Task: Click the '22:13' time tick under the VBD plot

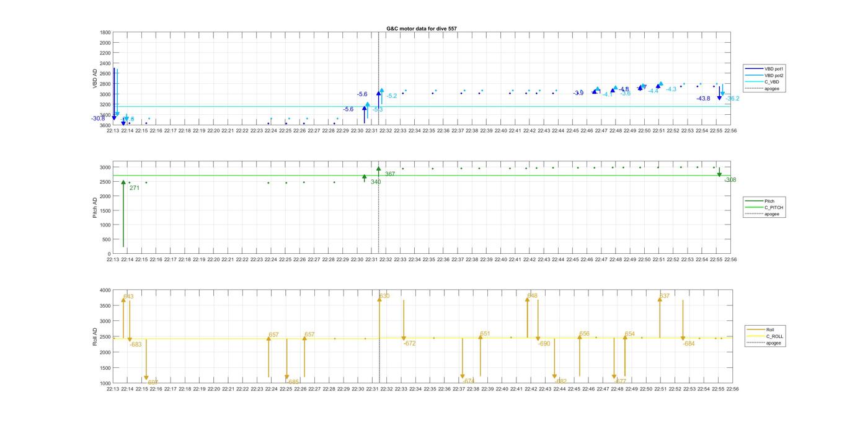Action: tap(112, 131)
